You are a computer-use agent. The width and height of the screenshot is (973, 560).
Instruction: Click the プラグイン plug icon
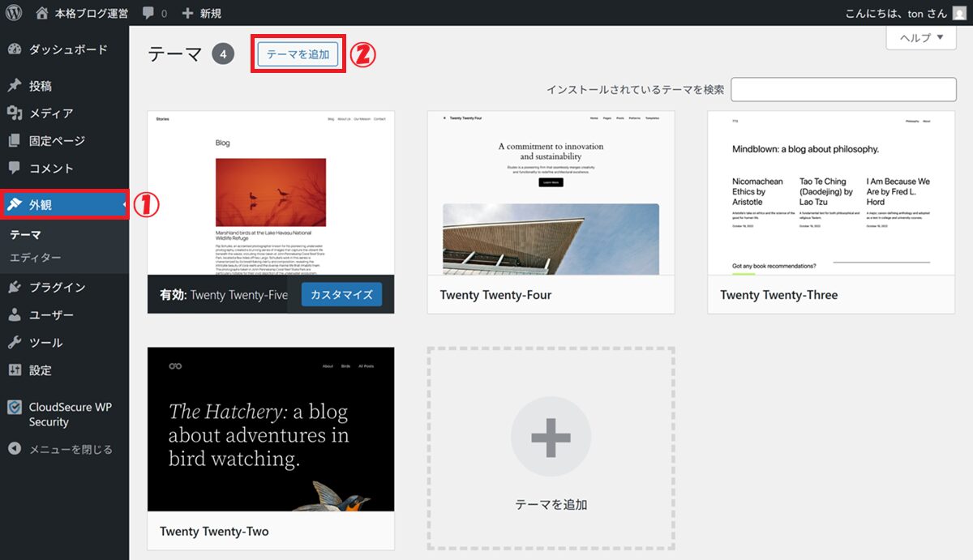[x=15, y=288]
